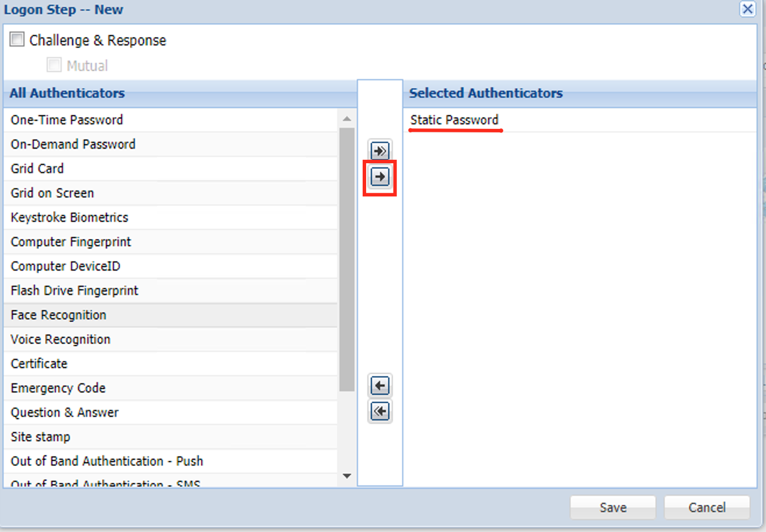Image resolution: width=766 pixels, height=532 pixels.
Task: Save the new logon step
Action: 613,508
